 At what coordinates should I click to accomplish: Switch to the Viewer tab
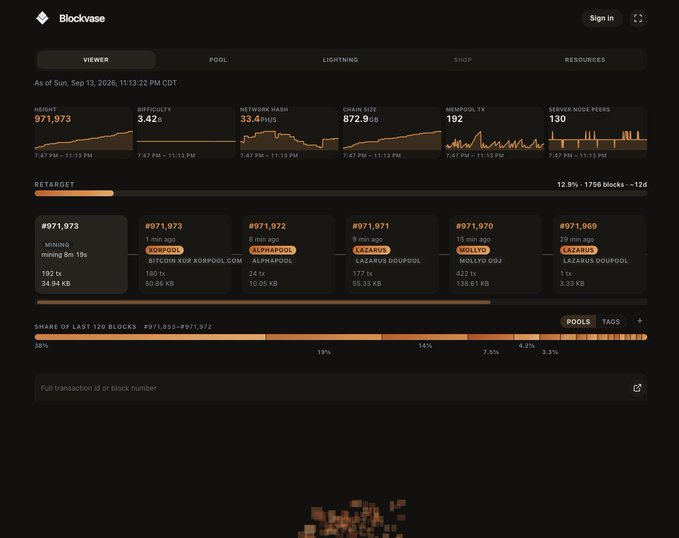(x=96, y=60)
